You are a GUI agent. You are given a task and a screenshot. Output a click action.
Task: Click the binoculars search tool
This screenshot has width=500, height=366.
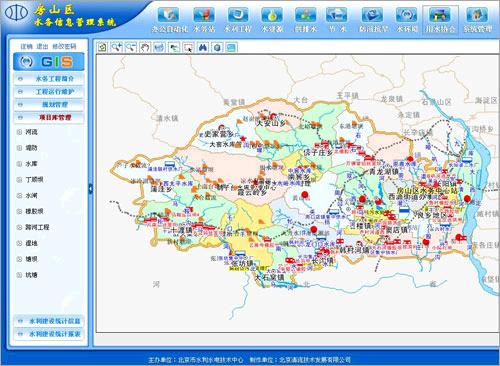pos(203,47)
